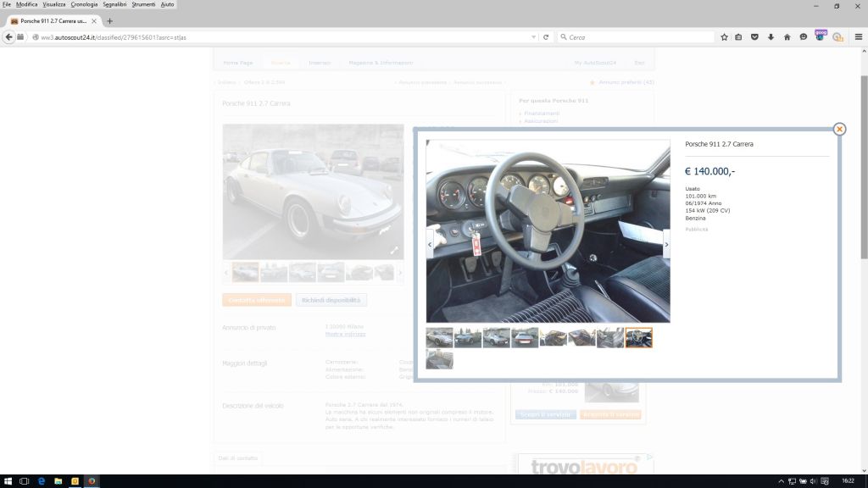This screenshot has width=868, height=488.
Task: Click the 'Usato' condition text
Action: pyautogui.click(x=693, y=189)
